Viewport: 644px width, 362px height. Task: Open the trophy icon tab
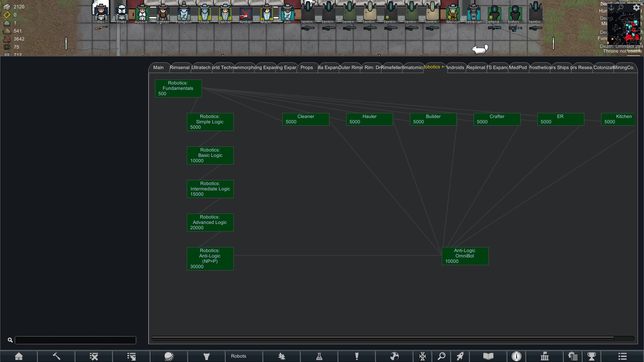pyautogui.click(x=592, y=356)
